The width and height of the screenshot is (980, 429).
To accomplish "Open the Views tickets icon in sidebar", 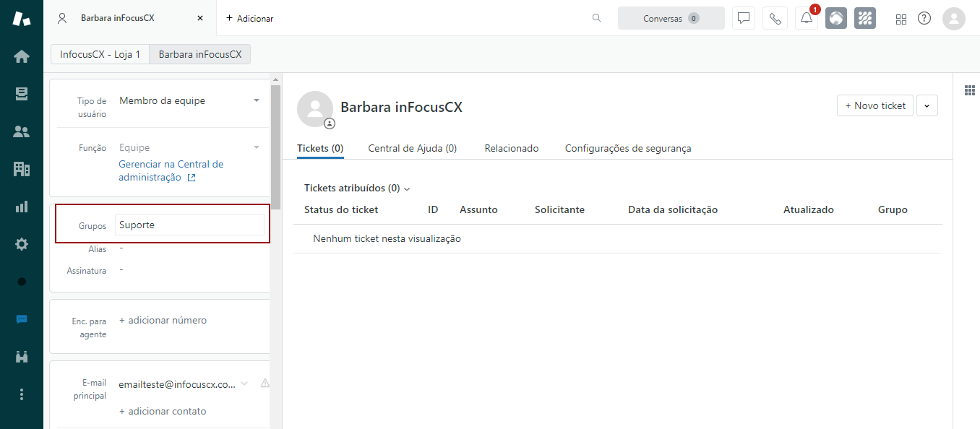I will [22, 94].
